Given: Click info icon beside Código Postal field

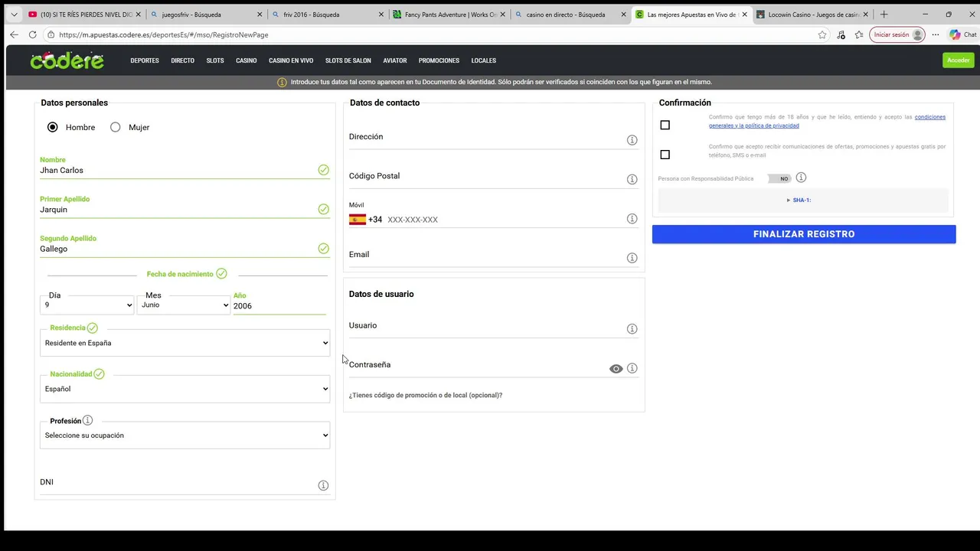Looking at the screenshot, I should tap(632, 179).
